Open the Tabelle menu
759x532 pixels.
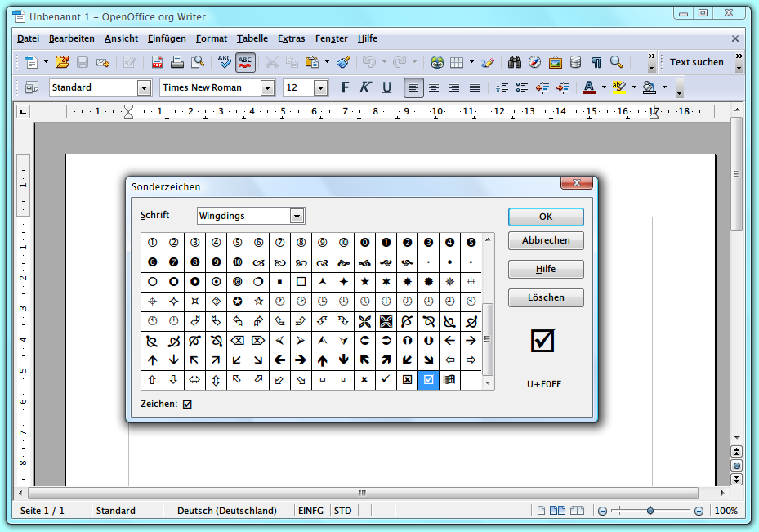coord(252,38)
